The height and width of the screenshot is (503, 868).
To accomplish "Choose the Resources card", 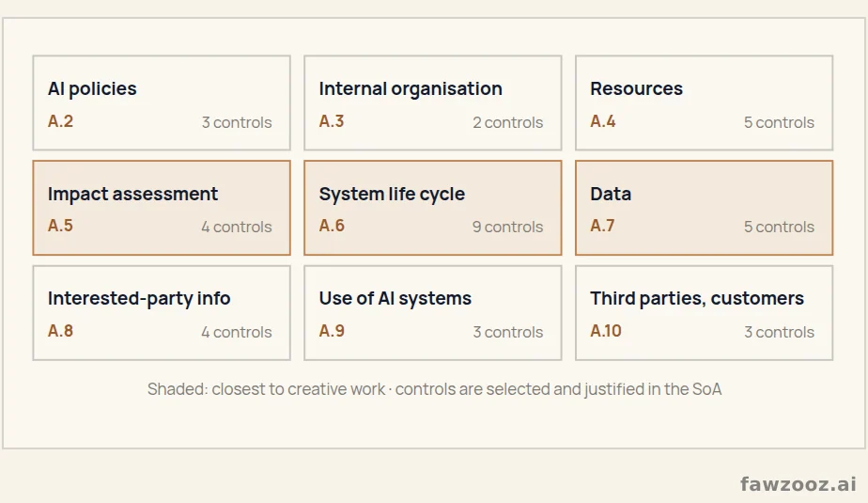I will [705, 102].
